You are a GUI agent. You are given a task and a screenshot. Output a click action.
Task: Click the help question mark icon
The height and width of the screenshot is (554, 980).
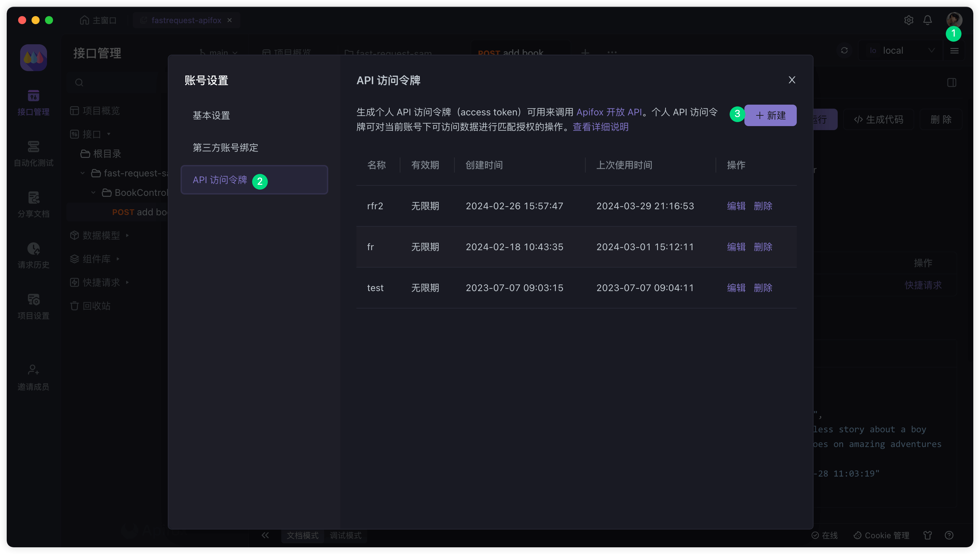tap(949, 535)
